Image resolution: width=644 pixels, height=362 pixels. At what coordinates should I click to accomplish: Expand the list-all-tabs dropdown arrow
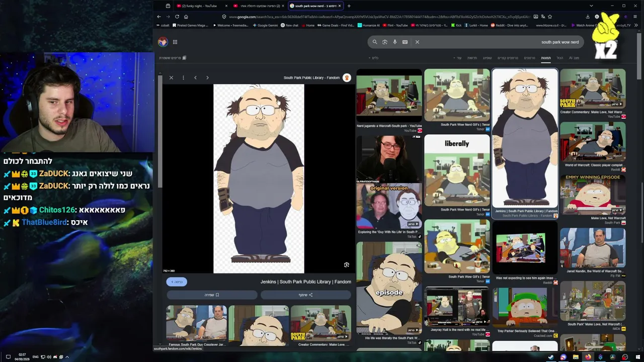pyautogui.click(x=591, y=6)
